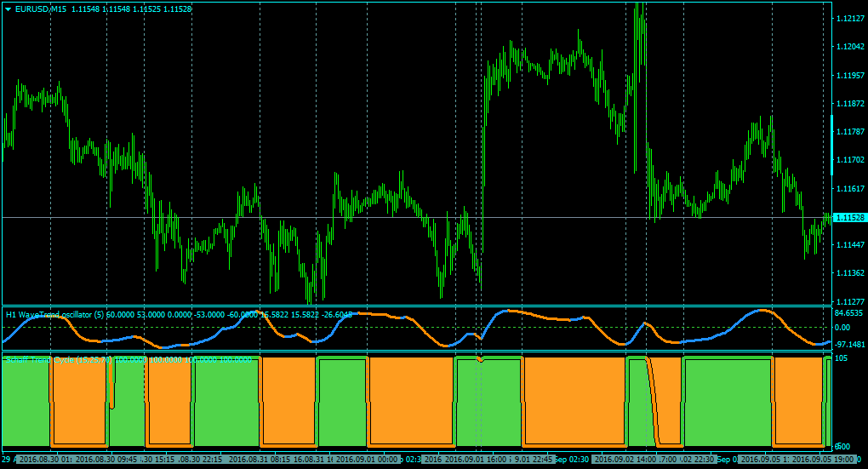Click the 2016.09.01 16:00 time label
This screenshot has width=868, height=469.
(476, 459)
